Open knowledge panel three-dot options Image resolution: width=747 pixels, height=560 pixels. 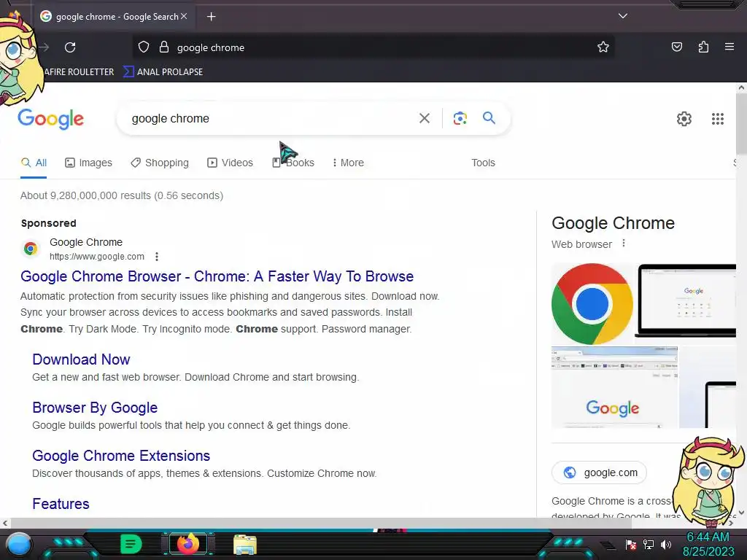pyautogui.click(x=623, y=244)
